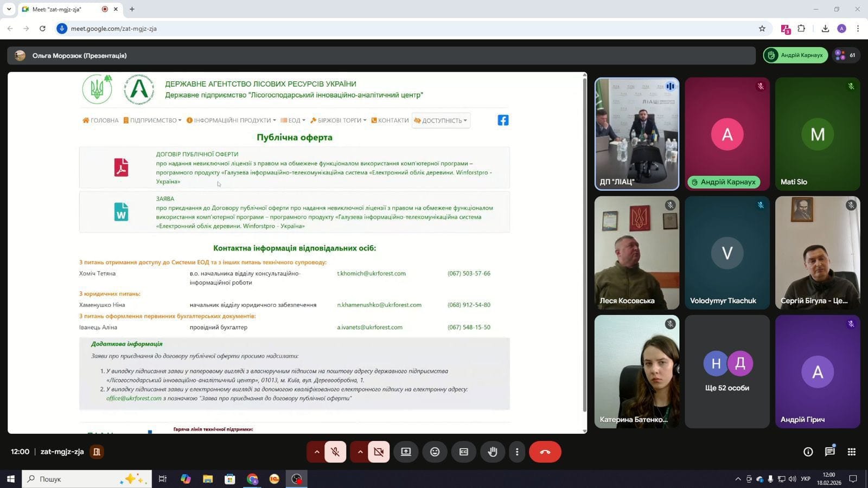Select the ДП "ЛІАЦ" participant tile
This screenshot has height=488, width=868.
pos(637,134)
